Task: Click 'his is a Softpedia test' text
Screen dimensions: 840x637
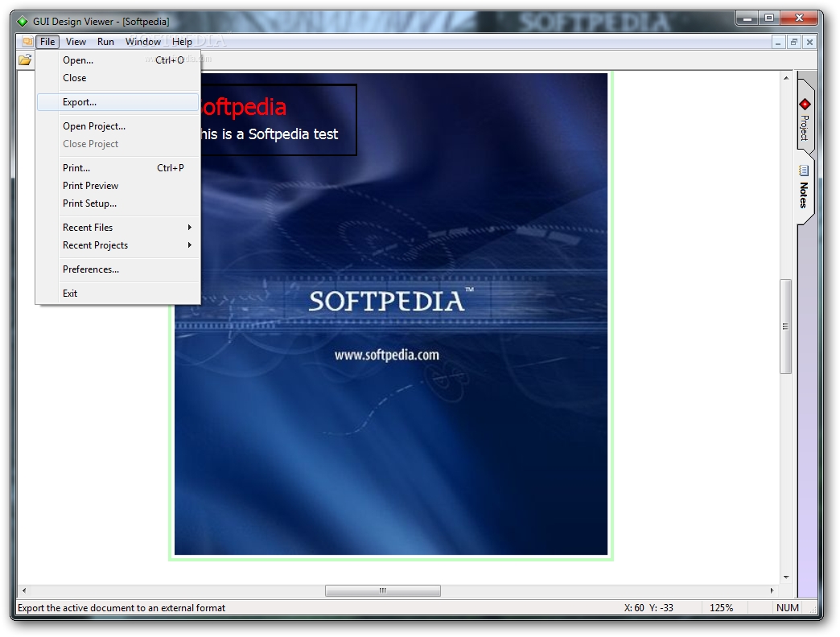Action: pyautogui.click(x=270, y=134)
